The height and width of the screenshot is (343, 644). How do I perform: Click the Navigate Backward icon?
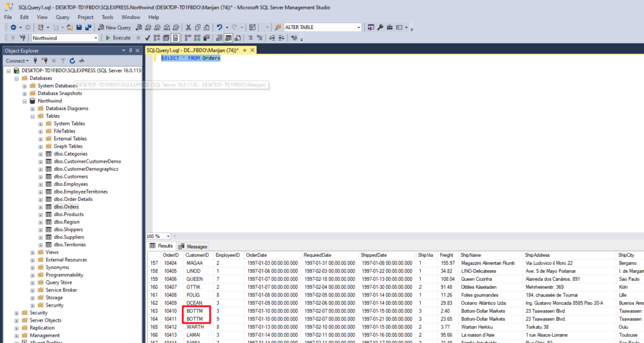(14, 28)
